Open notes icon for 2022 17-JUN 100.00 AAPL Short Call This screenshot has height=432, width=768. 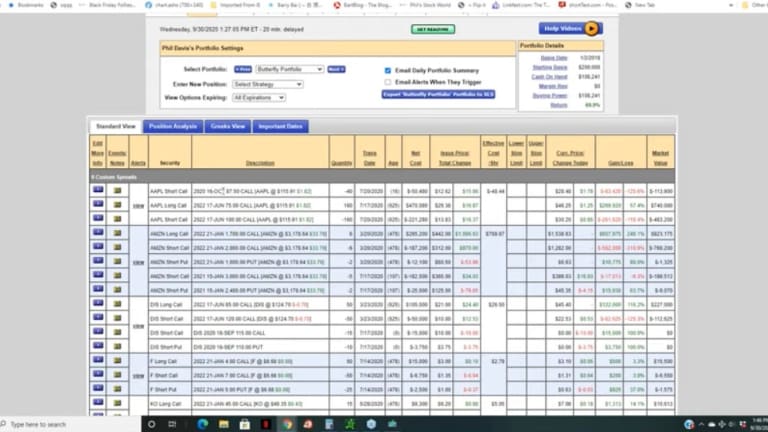(118, 219)
